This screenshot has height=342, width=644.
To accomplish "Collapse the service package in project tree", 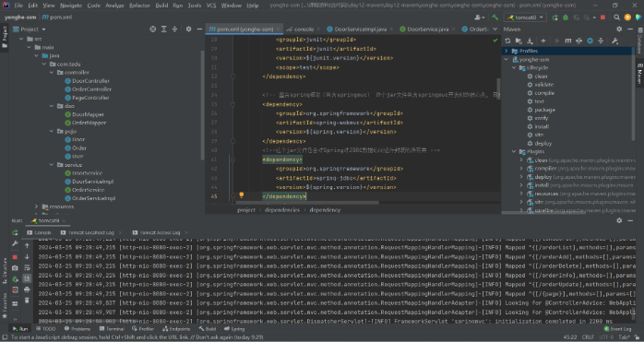I will click(52, 165).
